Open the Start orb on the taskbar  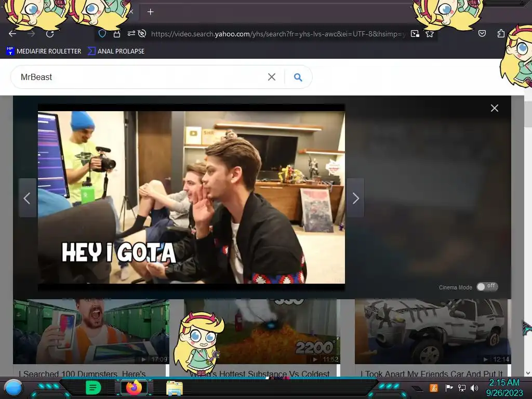(x=14, y=388)
